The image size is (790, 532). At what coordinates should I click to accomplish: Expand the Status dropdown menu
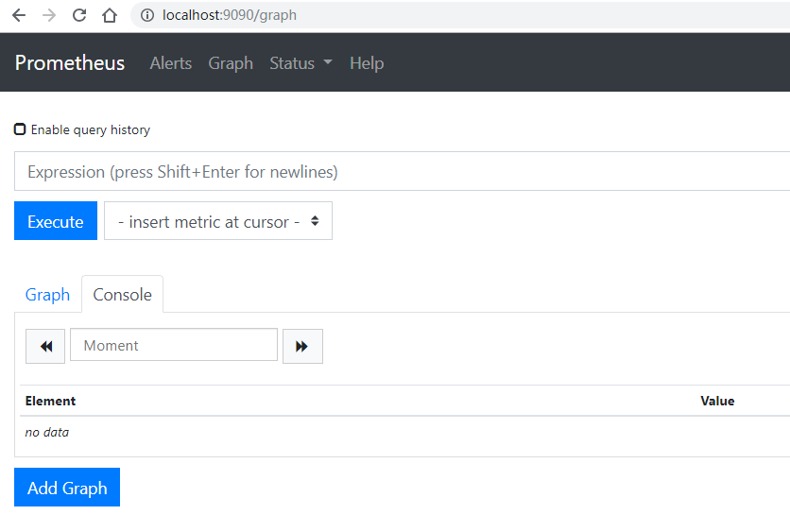pyautogui.click(x=301, y=63)
